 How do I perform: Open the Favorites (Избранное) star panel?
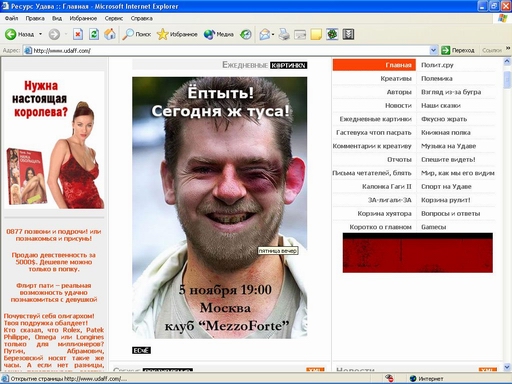177,34
